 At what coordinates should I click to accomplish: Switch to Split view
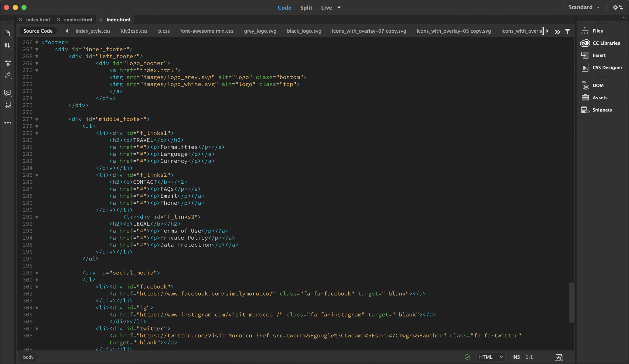(306, 8)
